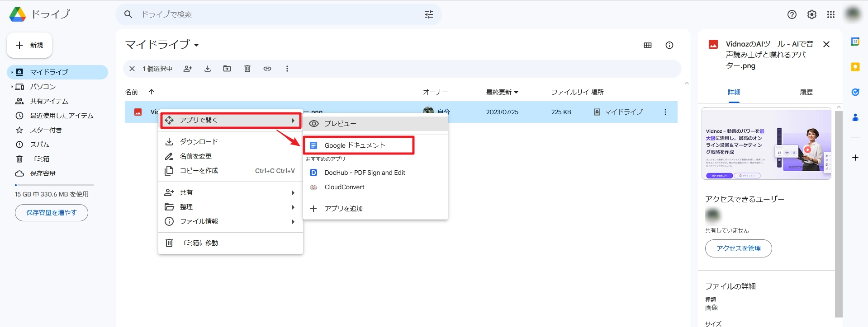Click the details panel scrollbar

point(839,214)
